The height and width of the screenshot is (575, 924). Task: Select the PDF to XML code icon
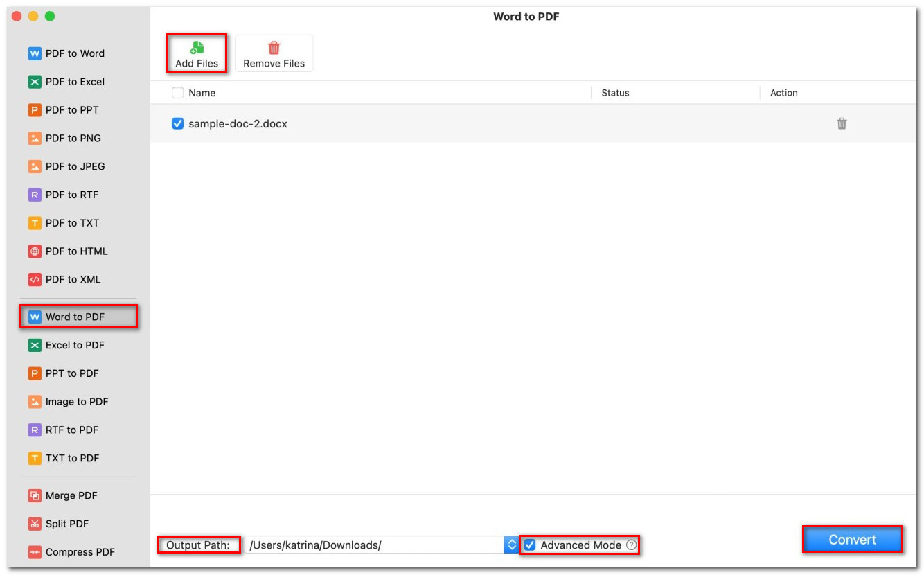point(35,280)
